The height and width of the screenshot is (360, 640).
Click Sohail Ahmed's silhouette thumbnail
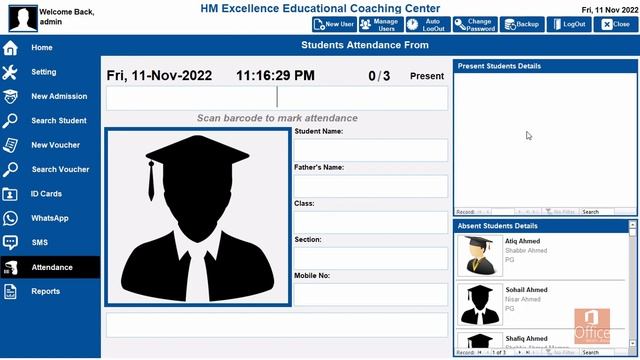click(480, 304)
